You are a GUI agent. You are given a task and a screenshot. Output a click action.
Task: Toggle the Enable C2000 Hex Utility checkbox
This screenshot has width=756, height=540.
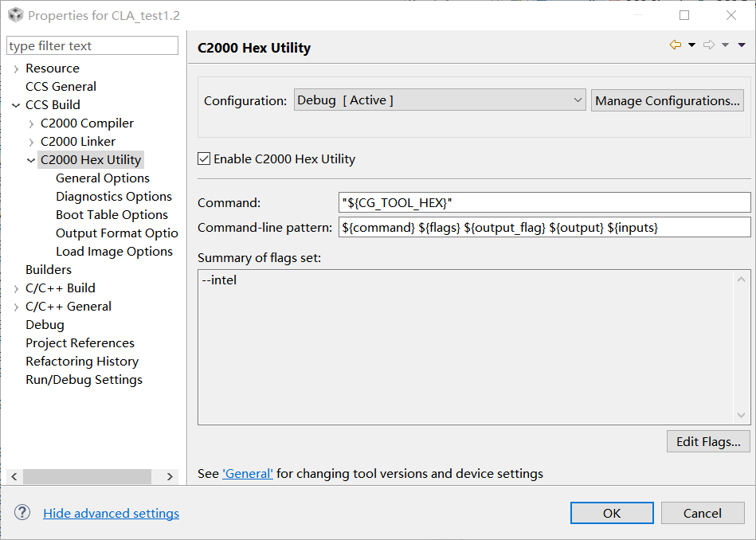point(204,158)
